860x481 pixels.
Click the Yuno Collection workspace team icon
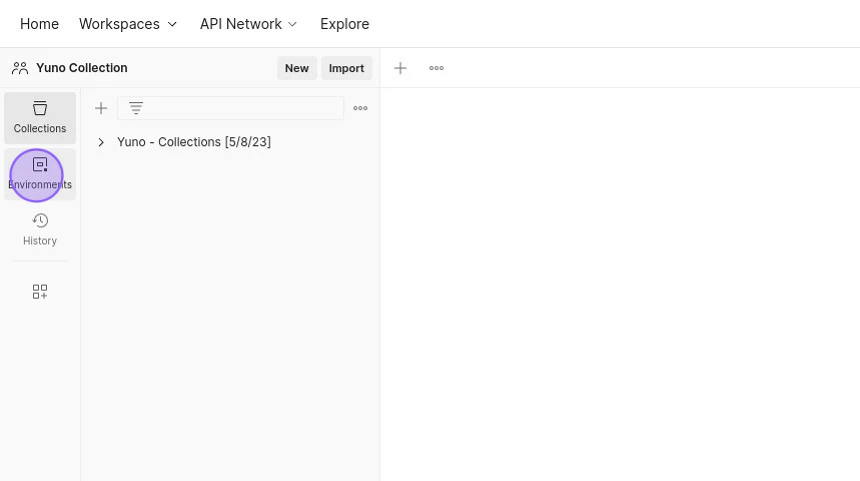click(x=20, y=68)
